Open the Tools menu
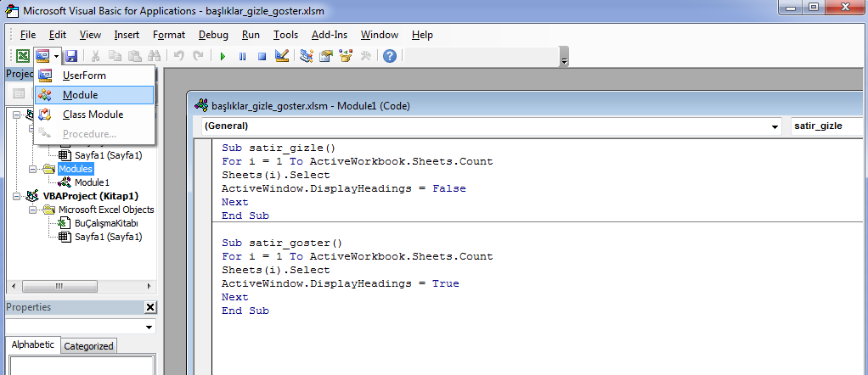 pos(285,35)
